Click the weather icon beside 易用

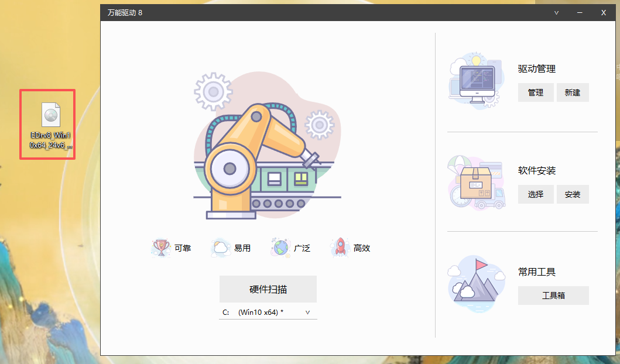point(221,247)
